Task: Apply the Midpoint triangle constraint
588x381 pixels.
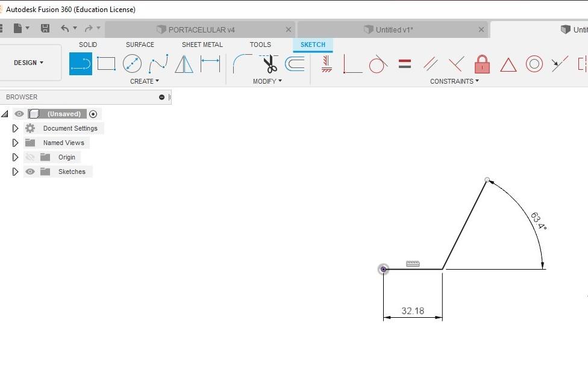Action: pyautogui.click(x=508, y=65)
